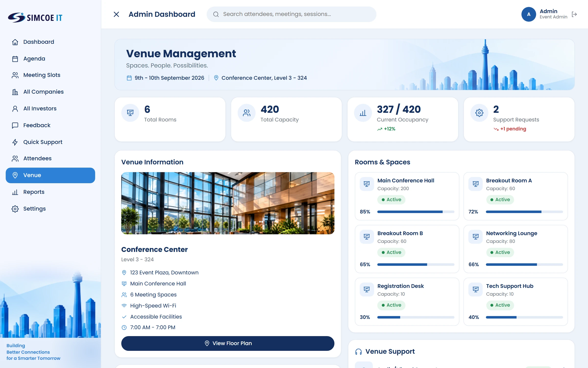This screenshot has height=368, width=588.
Task: Click 'Conference Center, Level 3 - 324' header location
Action: point(264,78)
